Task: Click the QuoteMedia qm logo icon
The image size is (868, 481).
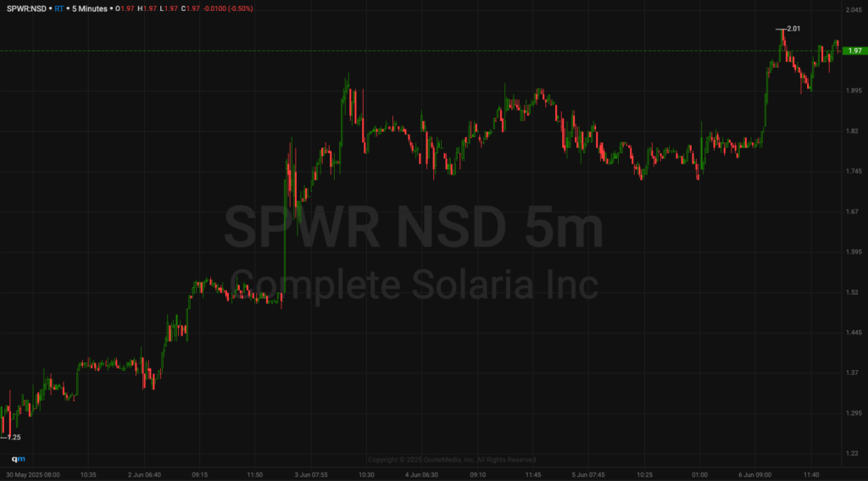Action: 19,459
